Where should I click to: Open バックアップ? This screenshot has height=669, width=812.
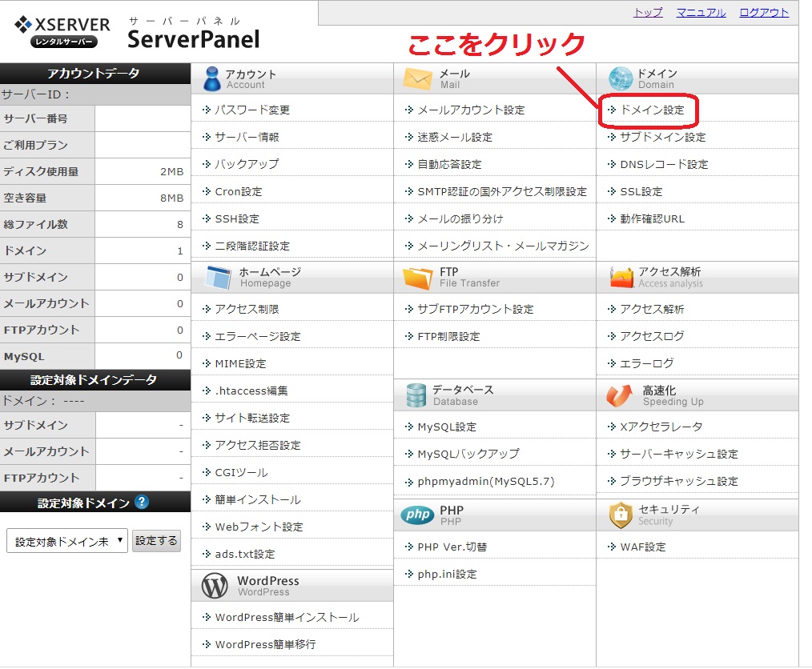pos(247,165)
